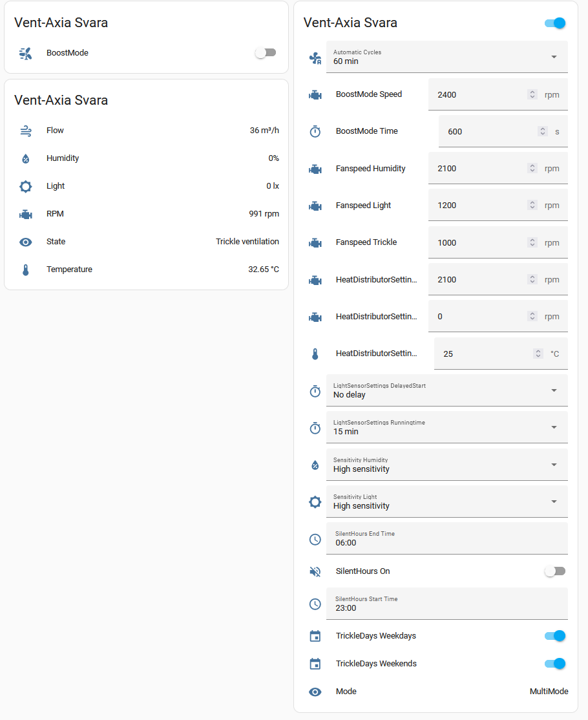
Task: Click the eye icon beside State
Action: (26, 242)
